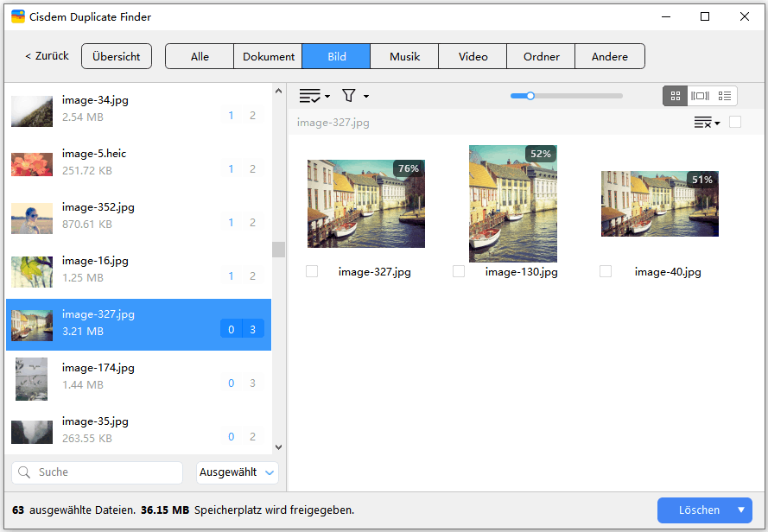Open the Dokument tab
The image size is (768, 532).
click(x=269, y=57)
